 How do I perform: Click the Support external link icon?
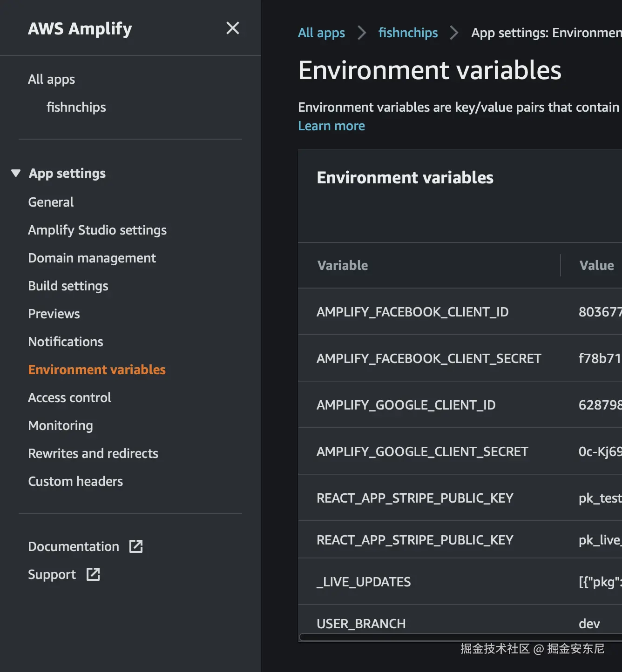(93, 574)
